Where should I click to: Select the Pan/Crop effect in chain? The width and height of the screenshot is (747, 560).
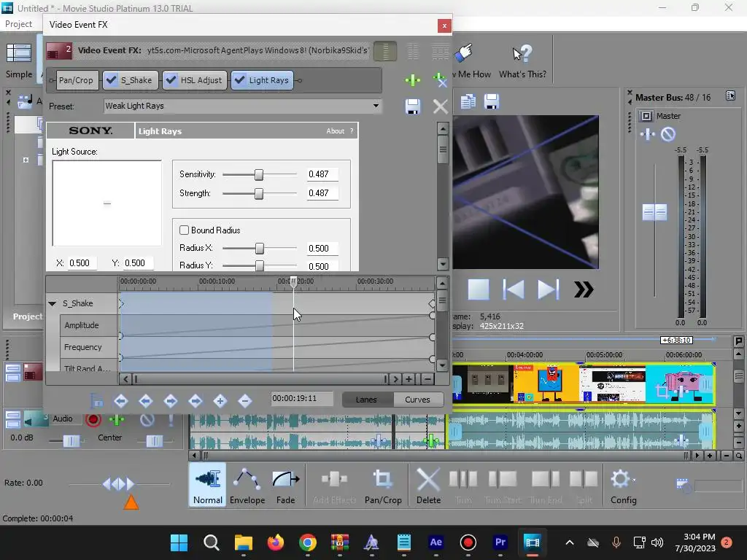click(76, 80)
